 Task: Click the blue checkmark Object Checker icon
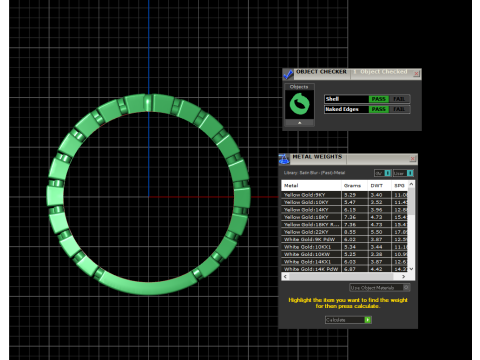[x=288, y=74]
